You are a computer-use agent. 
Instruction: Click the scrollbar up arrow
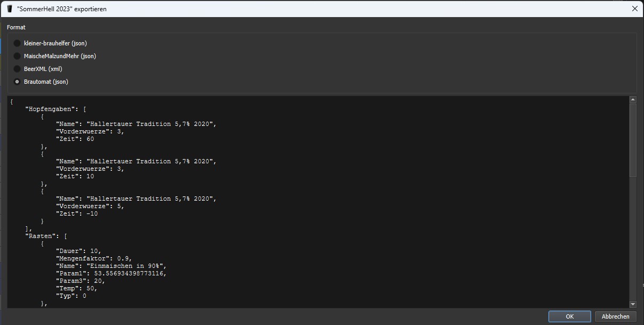[x=633, y=100]
